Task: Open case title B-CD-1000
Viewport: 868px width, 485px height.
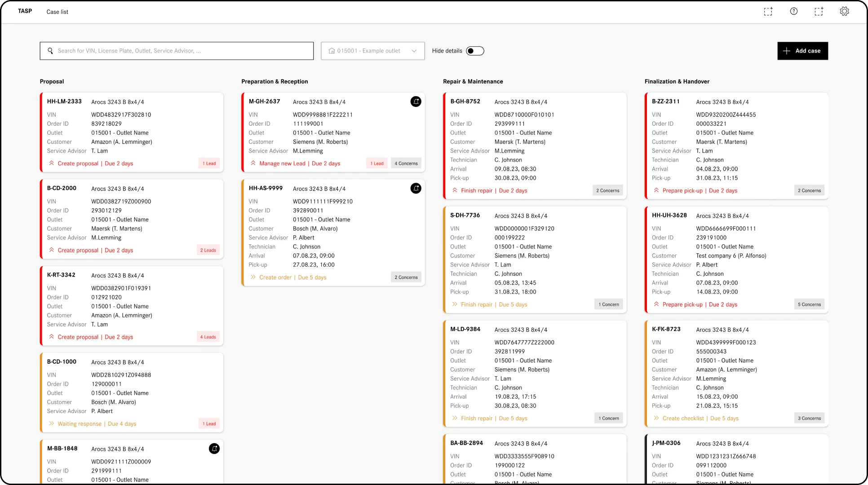Action: (62, 362)
